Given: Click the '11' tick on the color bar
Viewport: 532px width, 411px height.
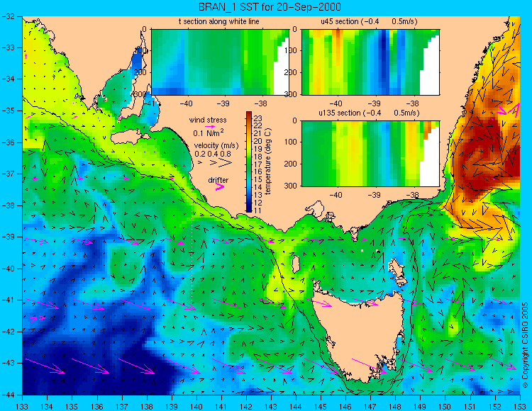Looking at the screenshot, I should click(x=258, y=210).
